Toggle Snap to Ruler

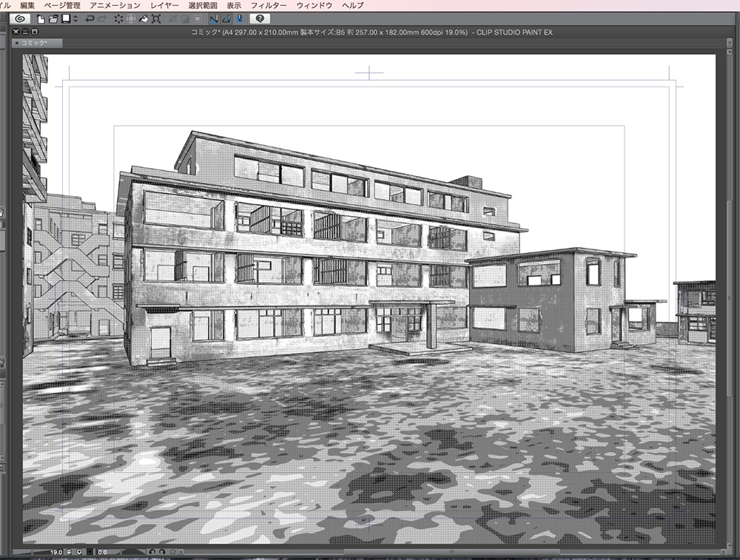point(214,19)
